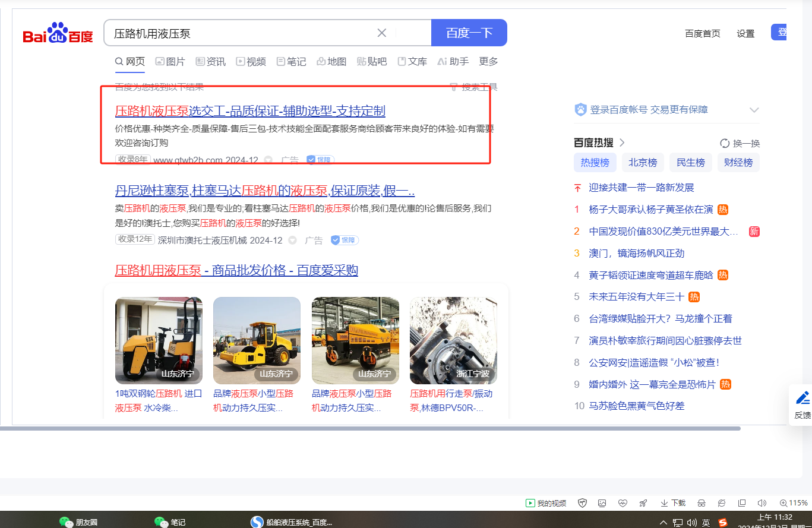Toggle the 英 input language indicator
The height and width of the screenshot is (528, 812).
coord(706,523)
